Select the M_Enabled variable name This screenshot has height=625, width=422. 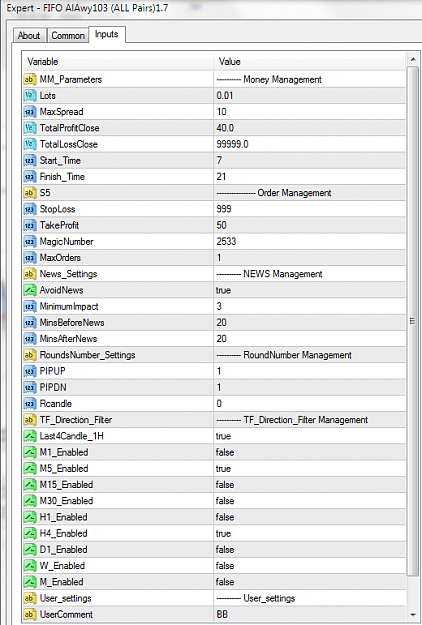(x=61, y=582)
